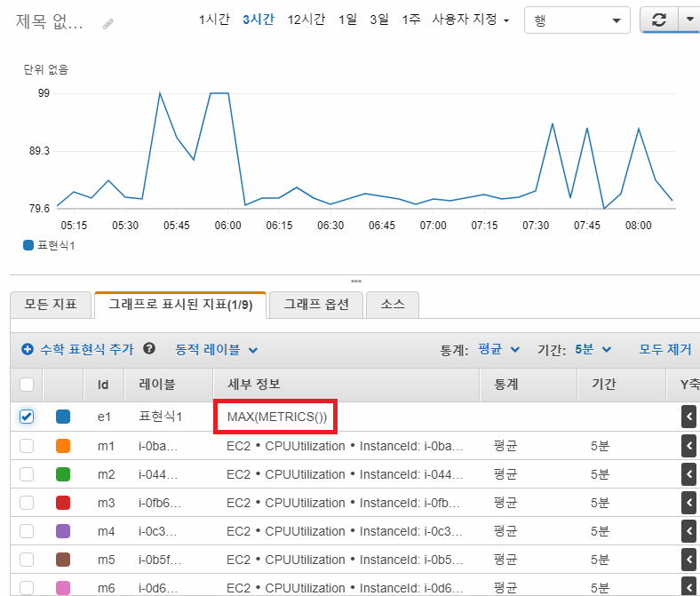Screen dimensions: 700x596
Task: Toggle the select-all checkbox in table header
Action: [x=27, y=385]
